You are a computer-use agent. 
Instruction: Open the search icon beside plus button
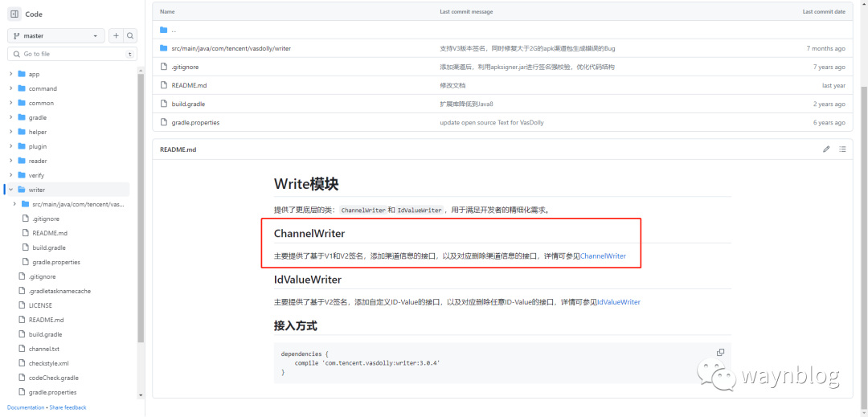point(130,36)
